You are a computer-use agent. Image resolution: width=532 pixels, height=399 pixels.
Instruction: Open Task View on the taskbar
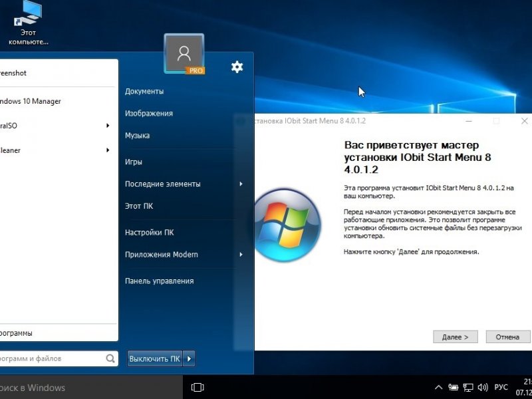[198, 387]
